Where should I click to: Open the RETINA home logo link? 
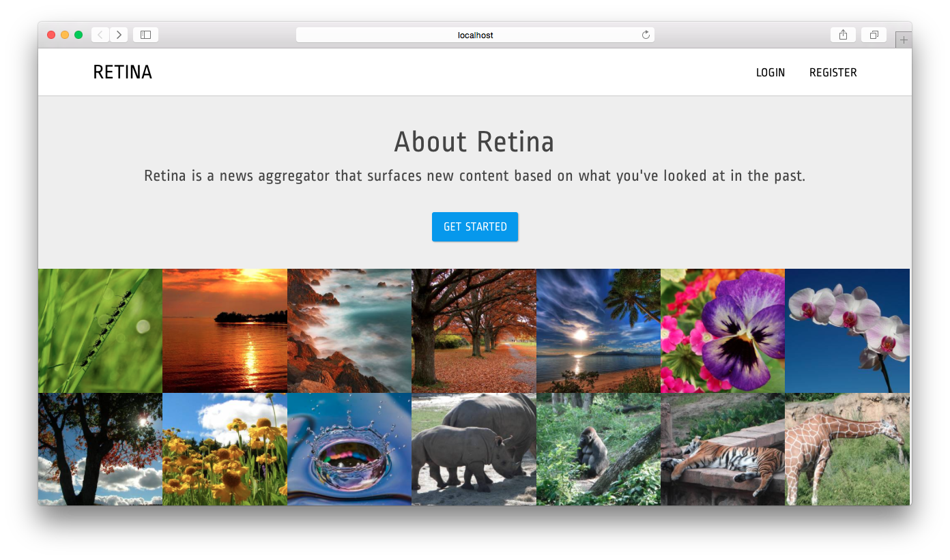tap(123, 72)
